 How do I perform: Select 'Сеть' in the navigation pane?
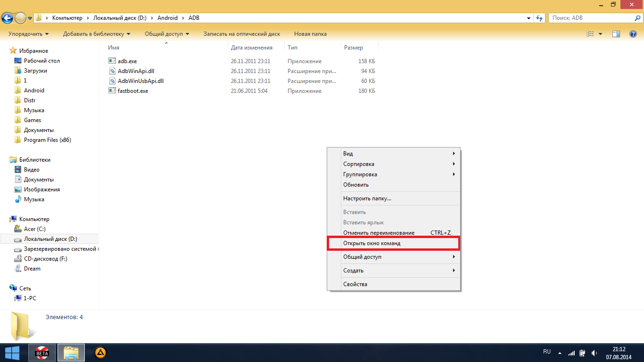pos(25,288)
